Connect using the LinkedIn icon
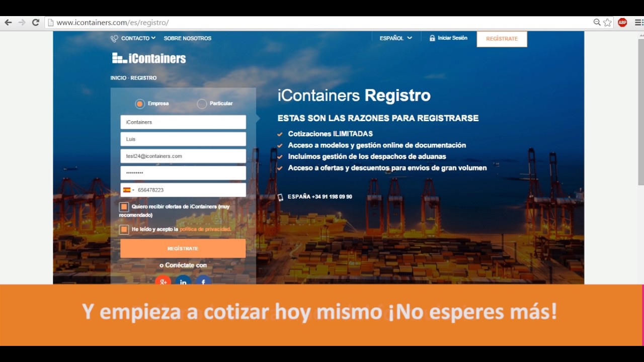Viewport: 644px width, 362px height. 183,280
